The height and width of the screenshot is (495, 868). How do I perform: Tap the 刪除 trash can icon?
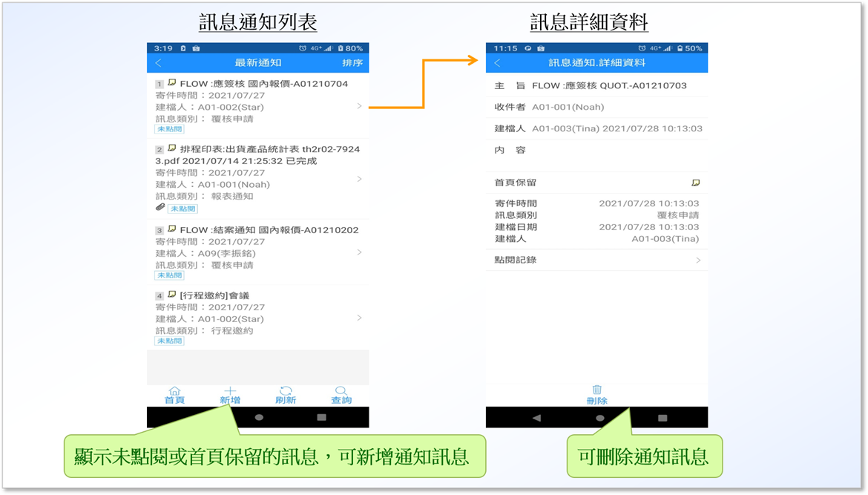pyautogui.click(x=596, y=390)
